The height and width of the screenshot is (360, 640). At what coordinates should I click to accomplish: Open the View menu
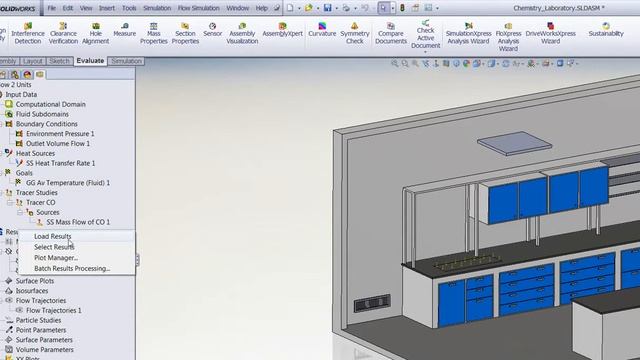[x=86, y=8]
